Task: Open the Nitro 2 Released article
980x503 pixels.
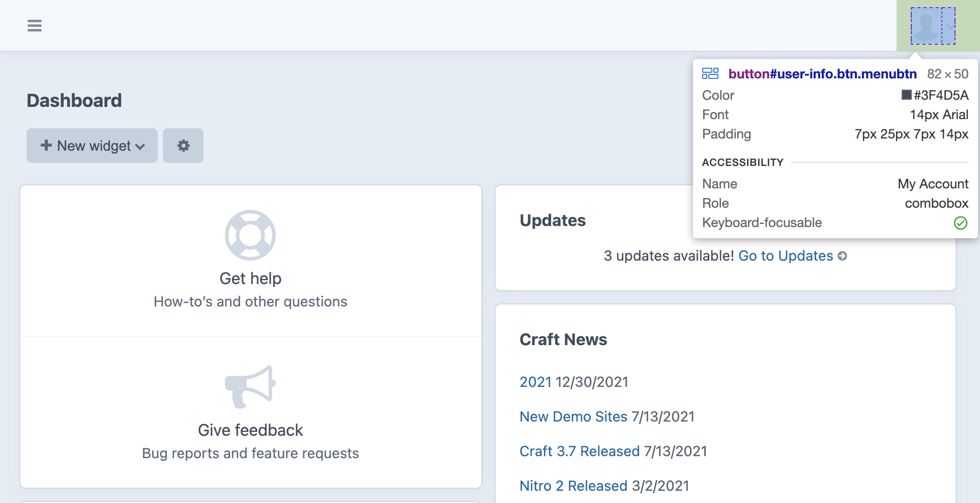Action: (x=573, y=486)
